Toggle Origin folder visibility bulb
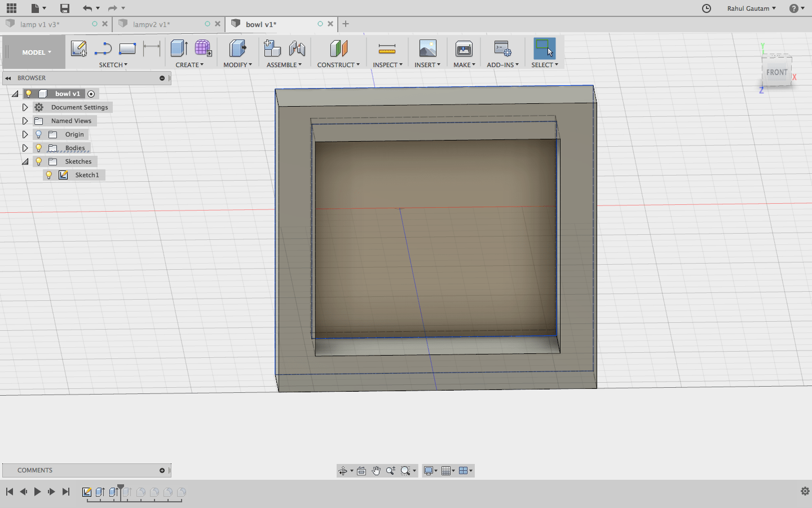The height and width of the screenshot is (508, 812). click(x=38, y=134)
